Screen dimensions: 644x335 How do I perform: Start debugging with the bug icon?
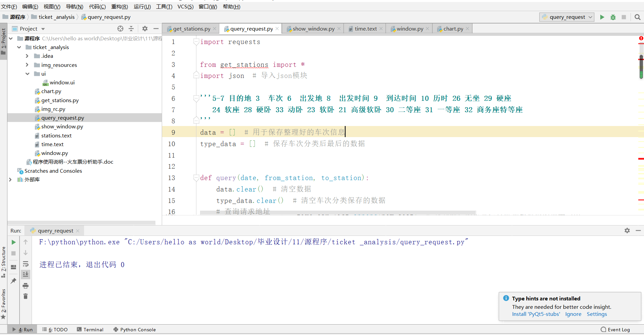[613, 17]
